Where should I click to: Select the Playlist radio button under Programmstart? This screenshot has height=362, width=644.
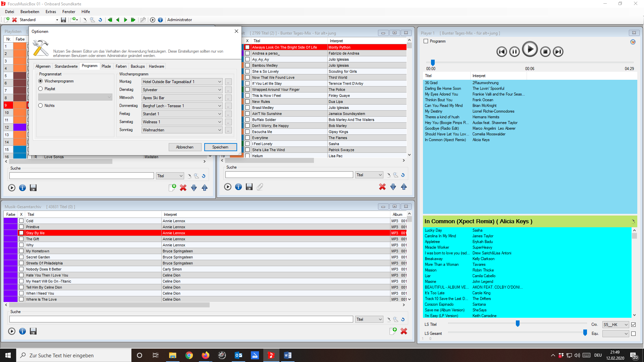[41, 89]
